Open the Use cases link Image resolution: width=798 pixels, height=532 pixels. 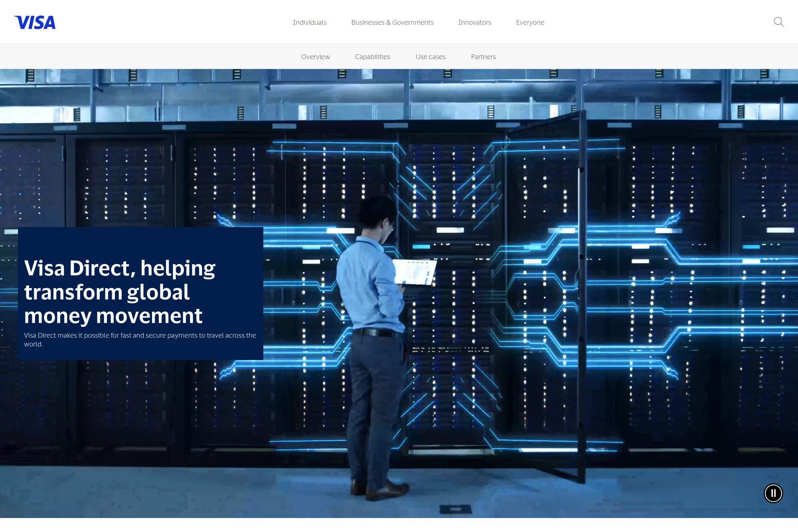pyautogui.click(x=430, y=57)
